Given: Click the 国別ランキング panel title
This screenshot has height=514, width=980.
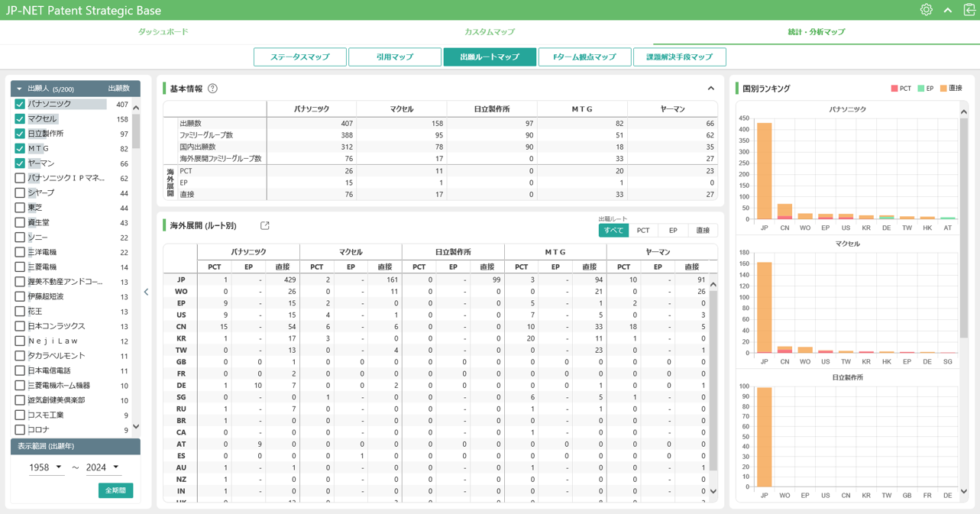Looking at the screenshot, I should point(766,89).
